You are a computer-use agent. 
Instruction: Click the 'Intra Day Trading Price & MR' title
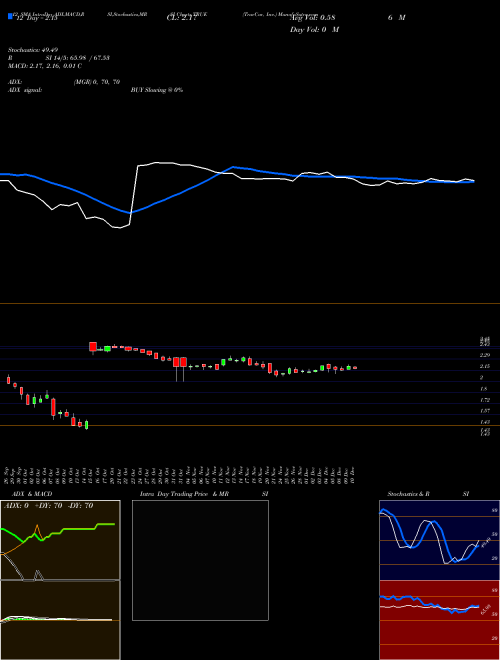pos(184,494)
